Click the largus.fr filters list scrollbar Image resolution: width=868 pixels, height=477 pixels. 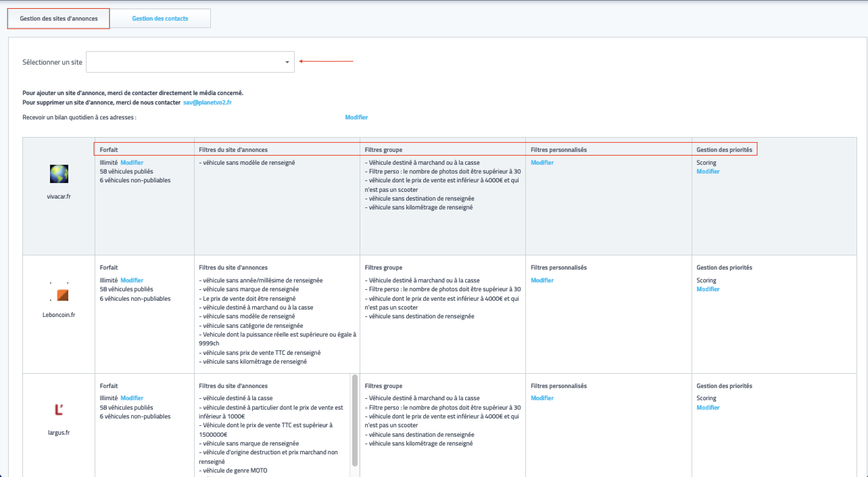click(355, 421)
